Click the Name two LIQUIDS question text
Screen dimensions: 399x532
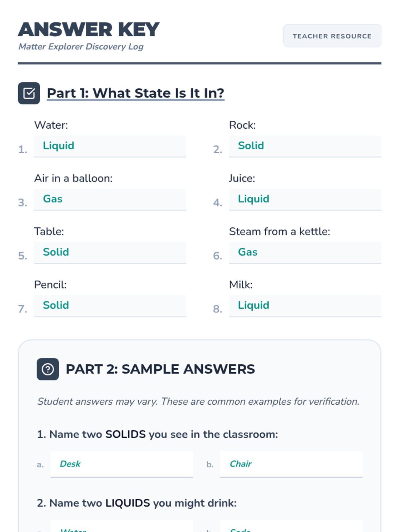137,503
